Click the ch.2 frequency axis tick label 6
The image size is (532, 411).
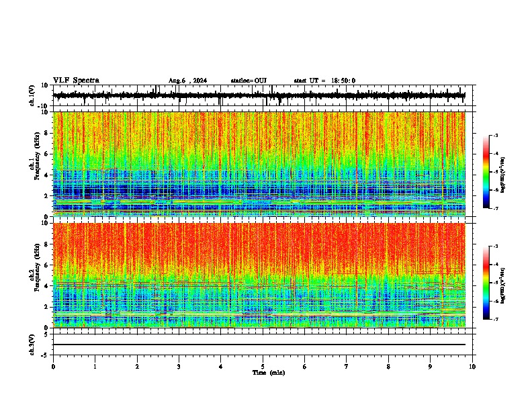46,265
